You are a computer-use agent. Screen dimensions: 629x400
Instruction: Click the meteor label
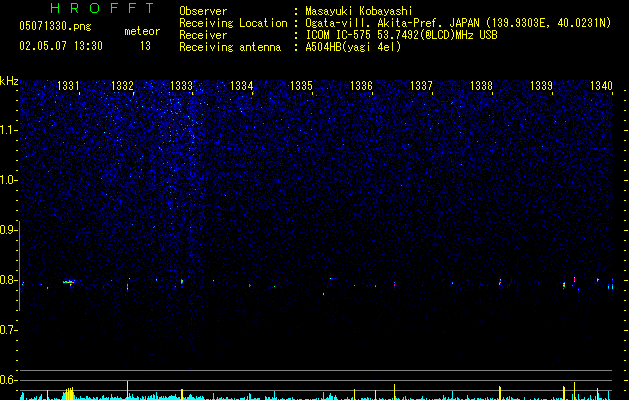(x=142, y=31)
